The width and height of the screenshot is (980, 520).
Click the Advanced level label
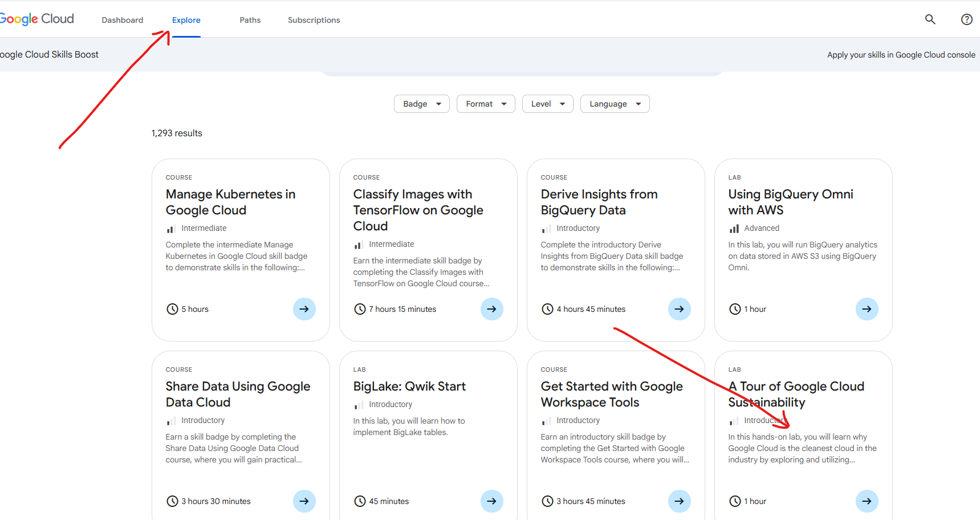coord(762,228)
